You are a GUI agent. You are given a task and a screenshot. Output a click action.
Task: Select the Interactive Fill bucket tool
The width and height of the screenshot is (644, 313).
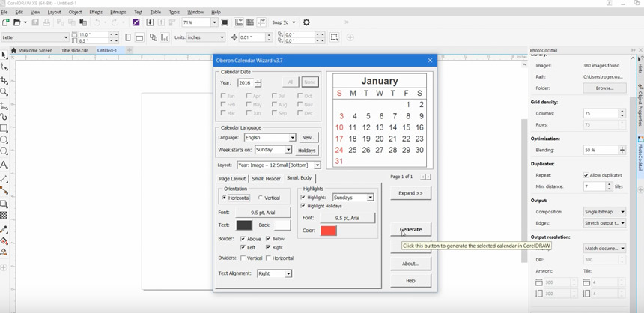(x=4, y=240)
